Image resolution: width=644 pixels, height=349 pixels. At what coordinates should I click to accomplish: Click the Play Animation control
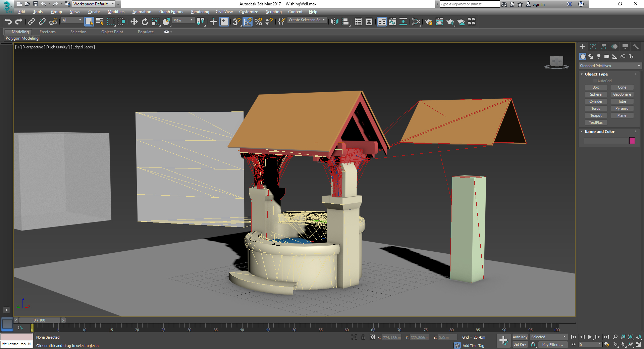click(x=590, y=337)
